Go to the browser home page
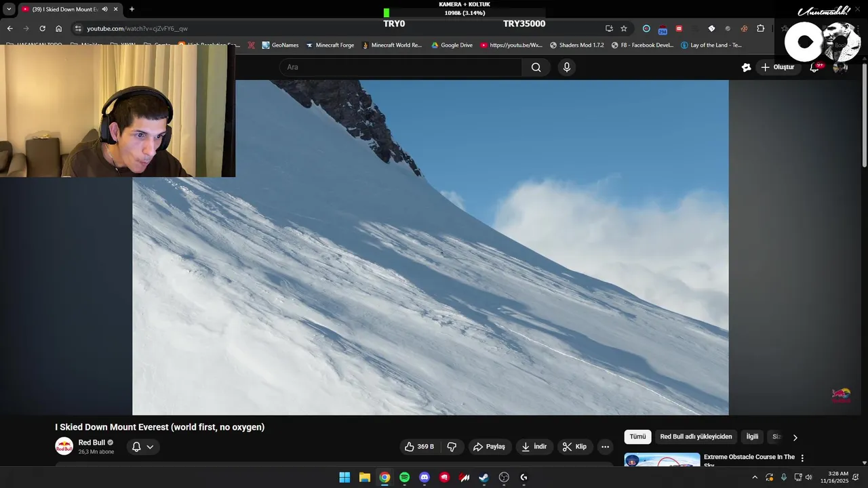868x488 pixels. (58, 28)
